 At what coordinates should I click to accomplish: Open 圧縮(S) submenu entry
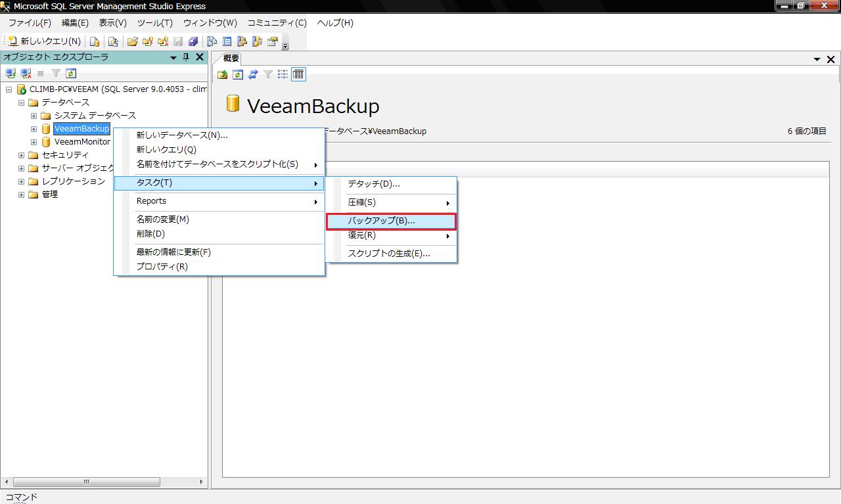pos(392,202)
